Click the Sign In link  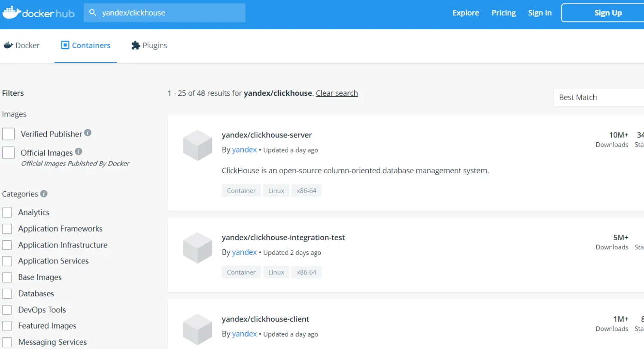pos(540,13)
